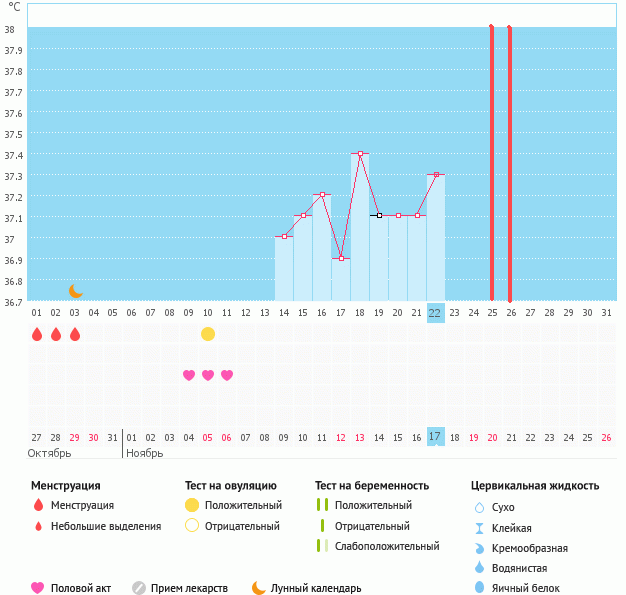Click the pink heart under cycle day 11
Viewport: 626px width, 595px height.
[x=227, y=375]
